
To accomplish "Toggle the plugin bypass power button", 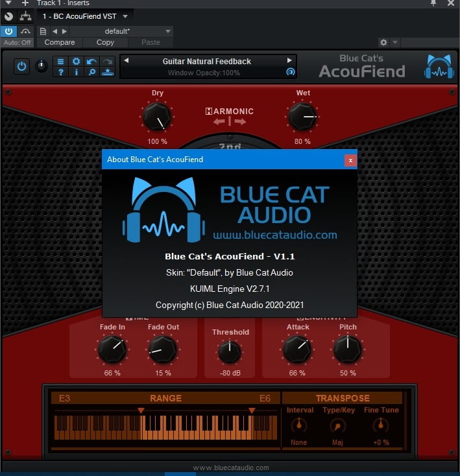I will tap(21, 66).
